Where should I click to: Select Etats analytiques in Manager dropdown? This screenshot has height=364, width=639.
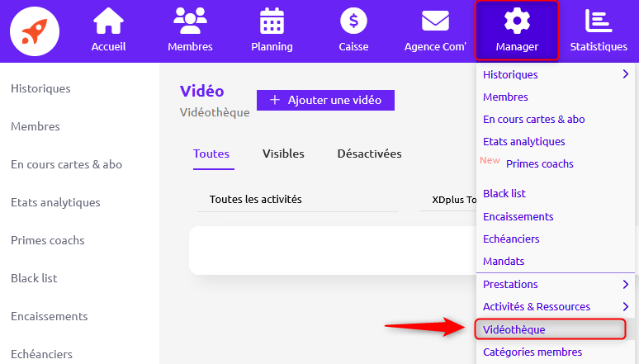click(524, 141)
